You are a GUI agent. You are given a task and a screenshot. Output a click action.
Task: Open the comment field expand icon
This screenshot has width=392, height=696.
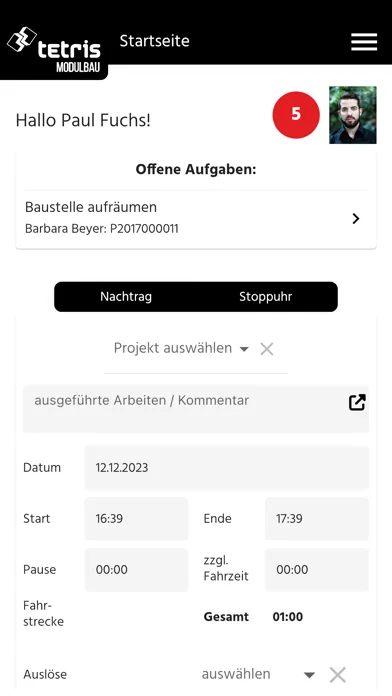point(357,403)
